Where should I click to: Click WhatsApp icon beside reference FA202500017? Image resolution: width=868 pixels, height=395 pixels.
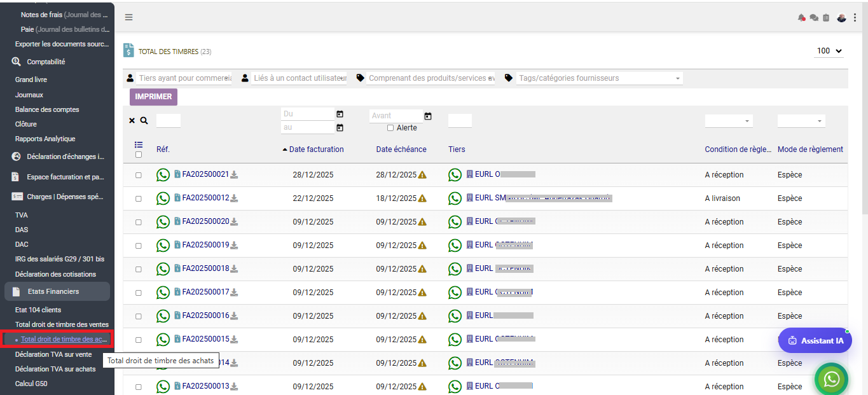click(163, 293)
